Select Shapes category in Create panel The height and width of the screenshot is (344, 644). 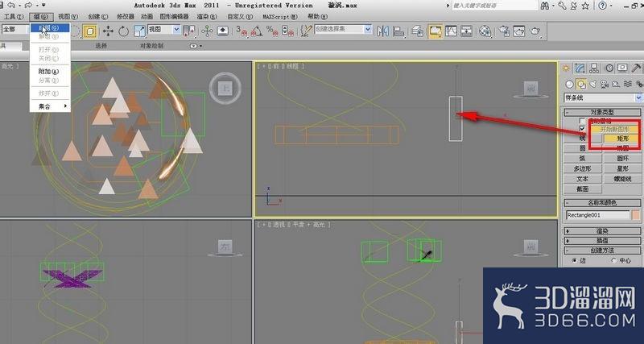(x=581, y=85)
